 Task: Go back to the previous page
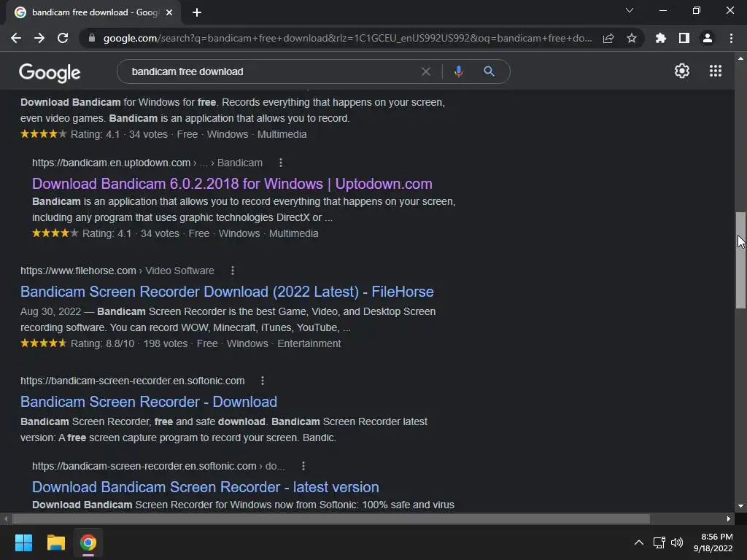click(x=16, y=38)
